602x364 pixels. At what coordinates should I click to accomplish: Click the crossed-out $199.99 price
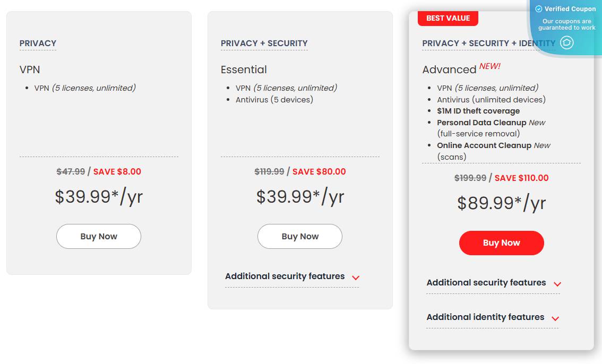[470, 178]
